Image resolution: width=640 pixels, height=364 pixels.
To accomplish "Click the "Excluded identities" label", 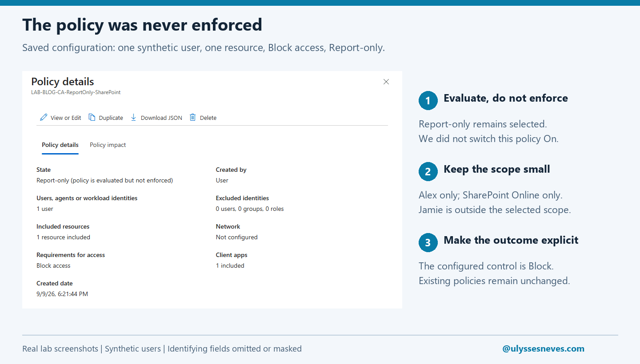I will click(242, 198).
